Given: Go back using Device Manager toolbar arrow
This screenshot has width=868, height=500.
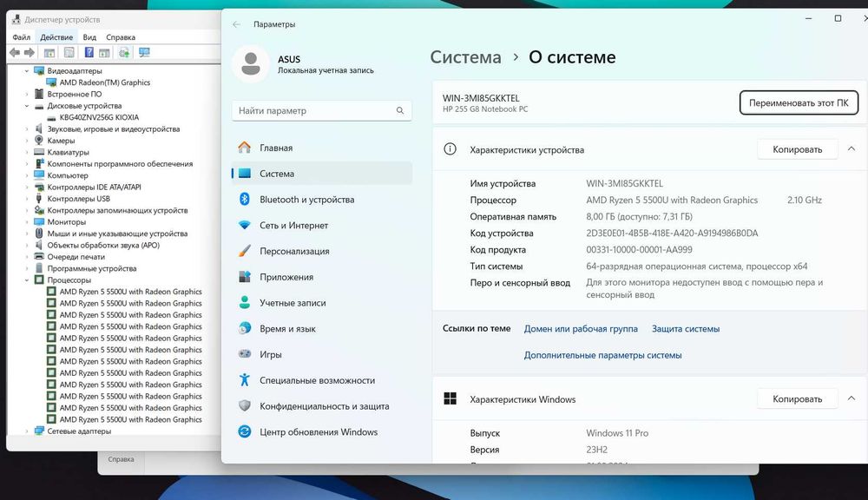Looking at the screenshot, I should (x=15, y=53).
